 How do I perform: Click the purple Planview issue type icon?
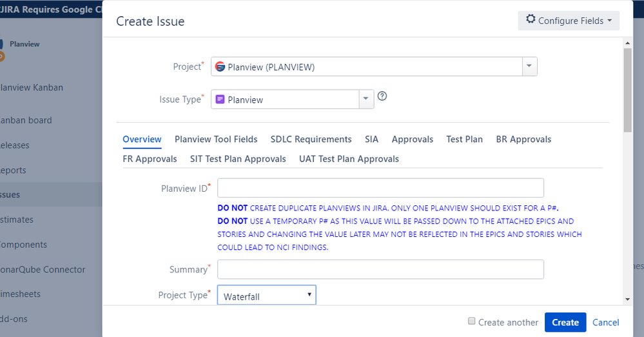220,99
